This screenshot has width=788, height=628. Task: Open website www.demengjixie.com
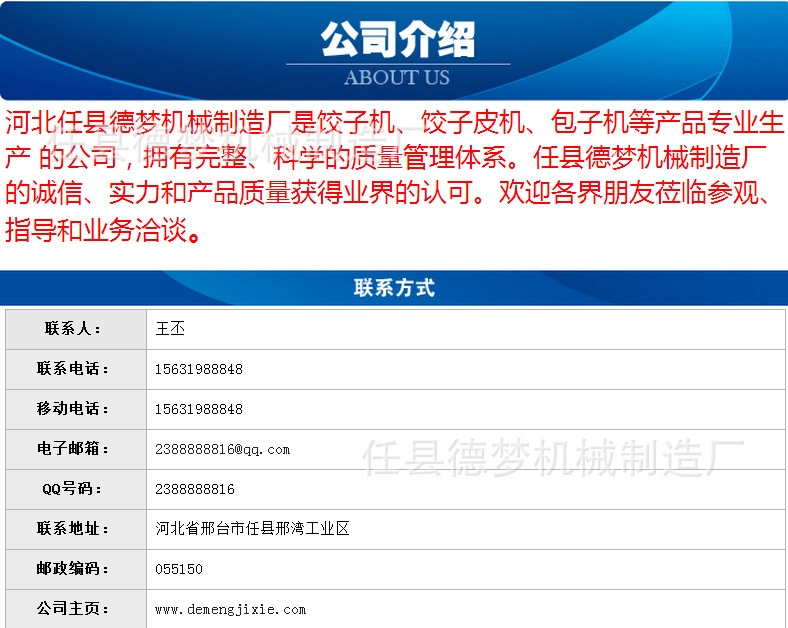[231, 609]
